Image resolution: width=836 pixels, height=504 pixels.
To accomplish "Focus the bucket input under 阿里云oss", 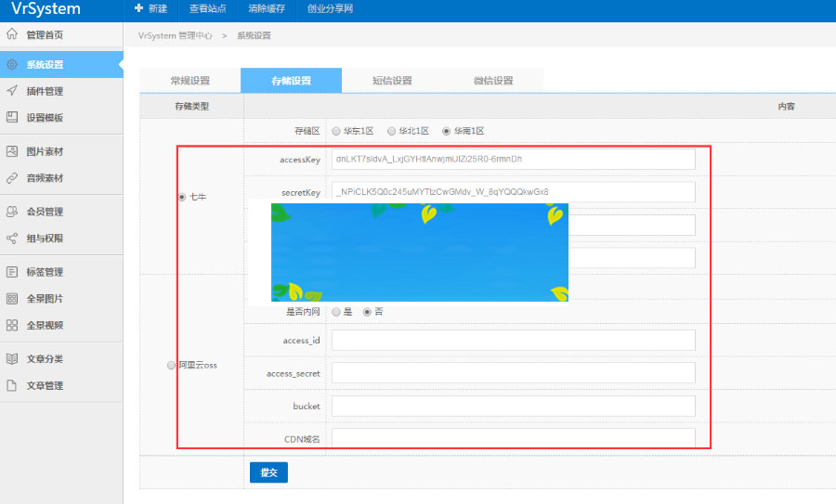I will coord(513,407).
